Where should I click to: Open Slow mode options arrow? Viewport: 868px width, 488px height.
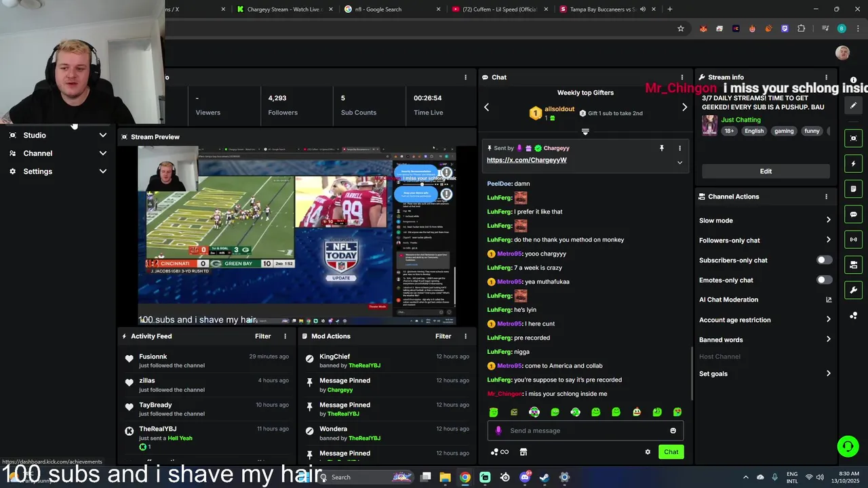pyautogui.click(x=828, y=220)
